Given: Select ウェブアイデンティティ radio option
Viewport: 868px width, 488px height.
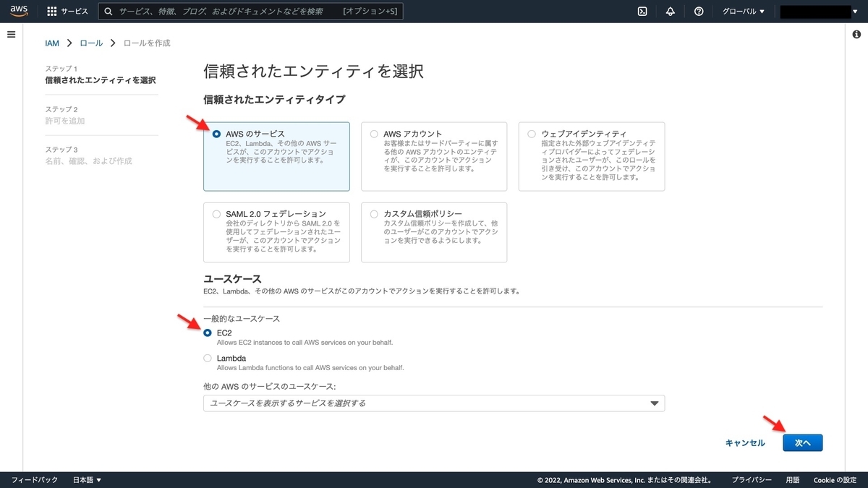Looking at the screenshot, I should [x=532, y=134].
